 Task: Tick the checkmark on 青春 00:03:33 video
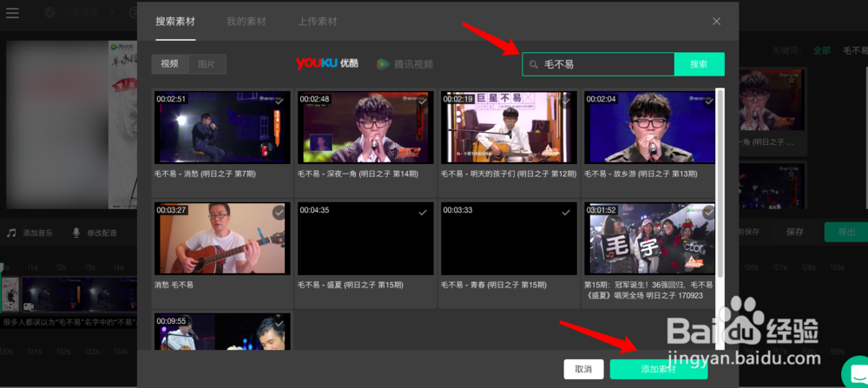[566, 212]
